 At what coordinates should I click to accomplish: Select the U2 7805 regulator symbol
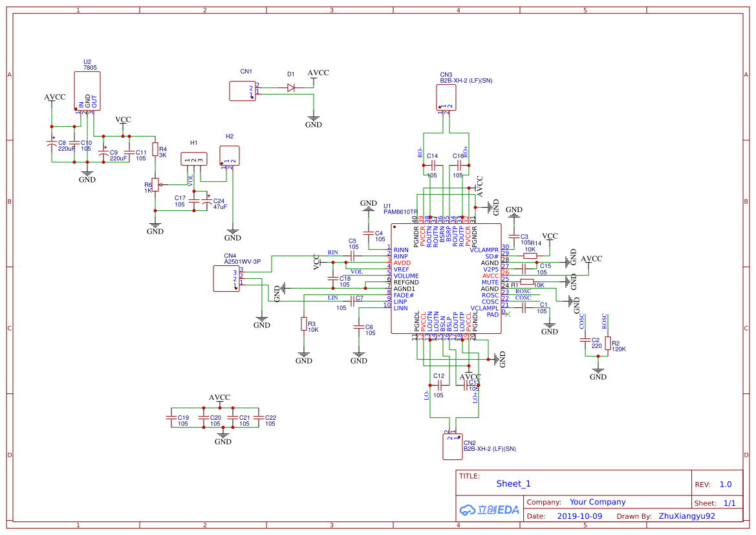tap(87, 91)
